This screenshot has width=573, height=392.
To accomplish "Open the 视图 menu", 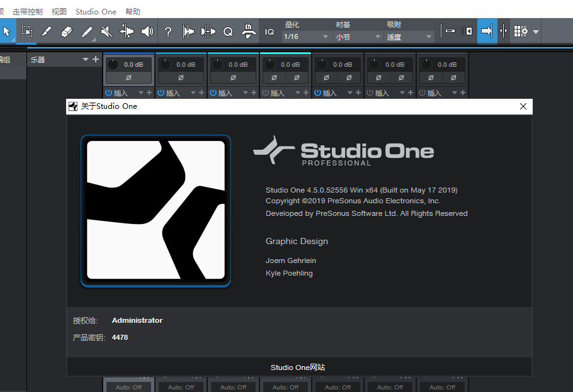I will tap(59, 12).
